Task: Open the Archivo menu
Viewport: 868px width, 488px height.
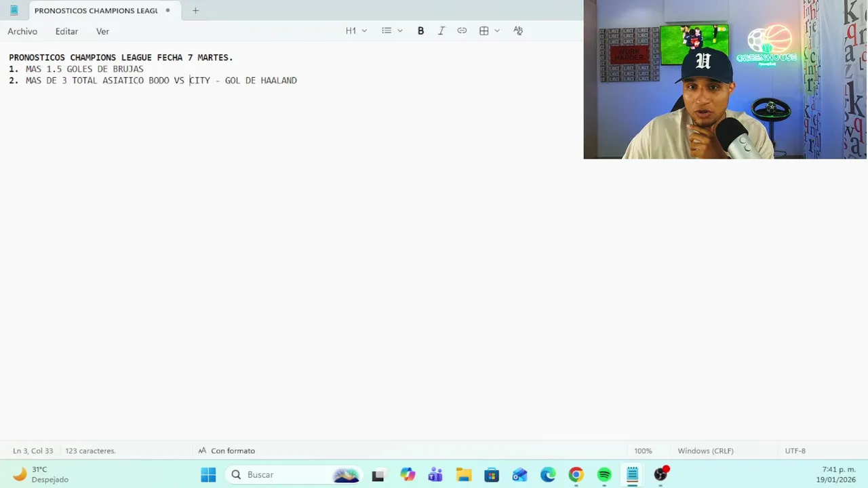Action: coord(22,31)
